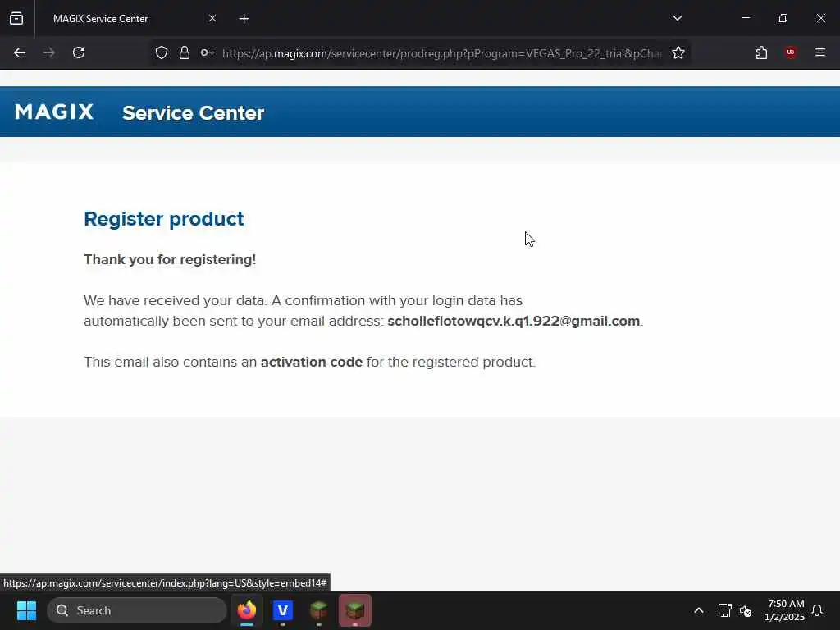Restore down the Firefox window

[783, 18]
